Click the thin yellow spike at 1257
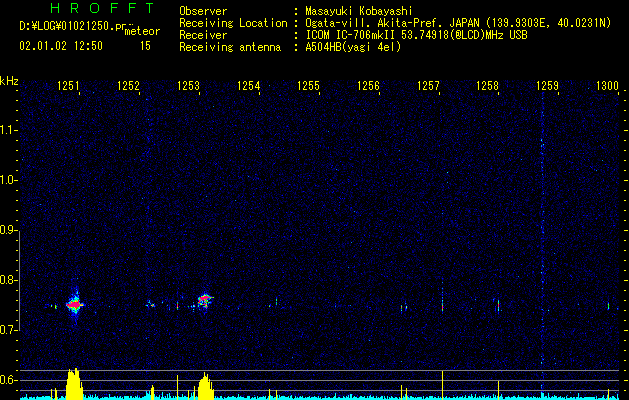 (x=442, y=384)
